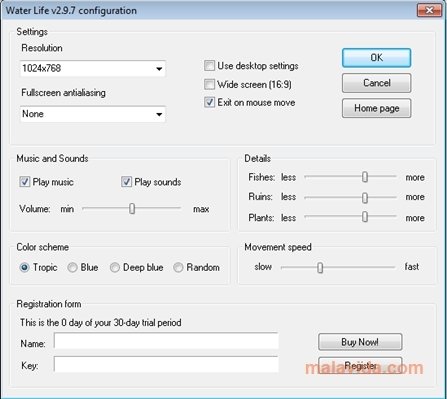This screenshot has width=447, height=399.
Task: Click the '30-day trial period' text
Action: coord(148,323)
